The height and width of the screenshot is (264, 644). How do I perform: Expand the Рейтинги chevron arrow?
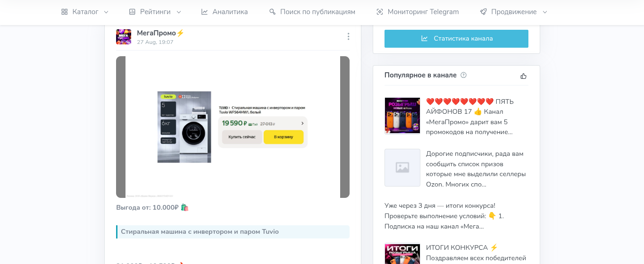[178, 12]
